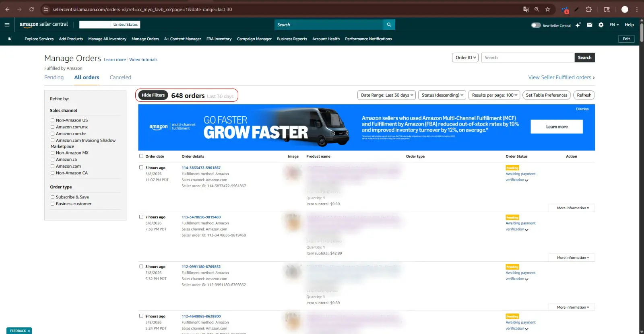Switch to the Pending orders tab
The width and height of the screenshot is (644, 334).
point(54,77)
